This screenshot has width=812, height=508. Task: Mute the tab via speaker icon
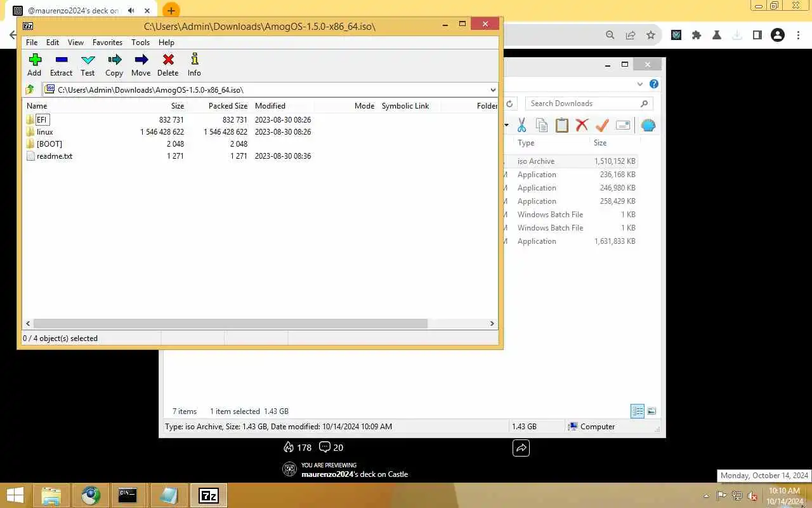131,11
